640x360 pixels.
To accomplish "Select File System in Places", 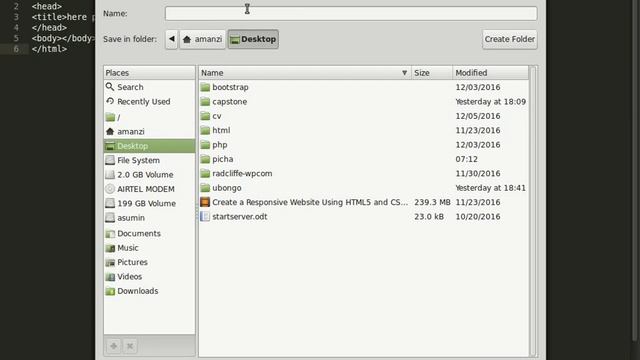I will [x=149, y=160].
